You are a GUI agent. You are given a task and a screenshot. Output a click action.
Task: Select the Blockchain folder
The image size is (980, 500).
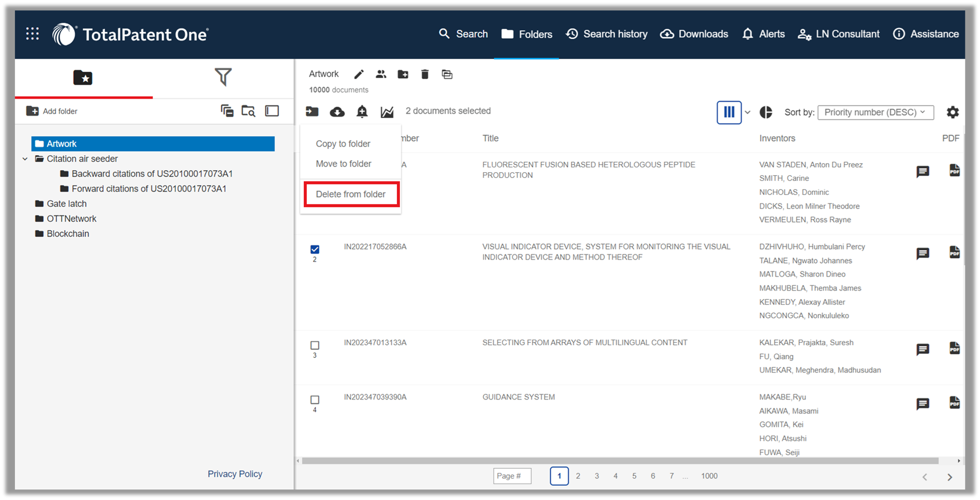click(62, 233)
